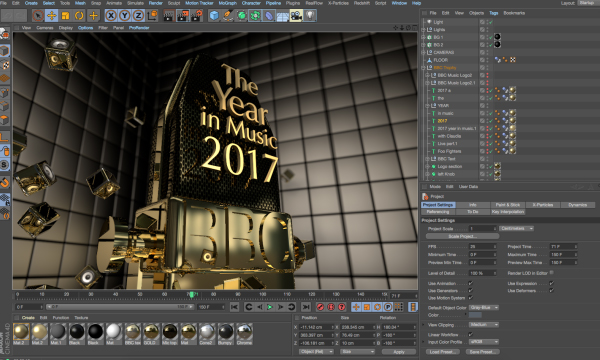Viewport: 600px width, 360px height.
Task: Toggle Parameter (P) keyframe recording icon
Action: pos(388,307)
